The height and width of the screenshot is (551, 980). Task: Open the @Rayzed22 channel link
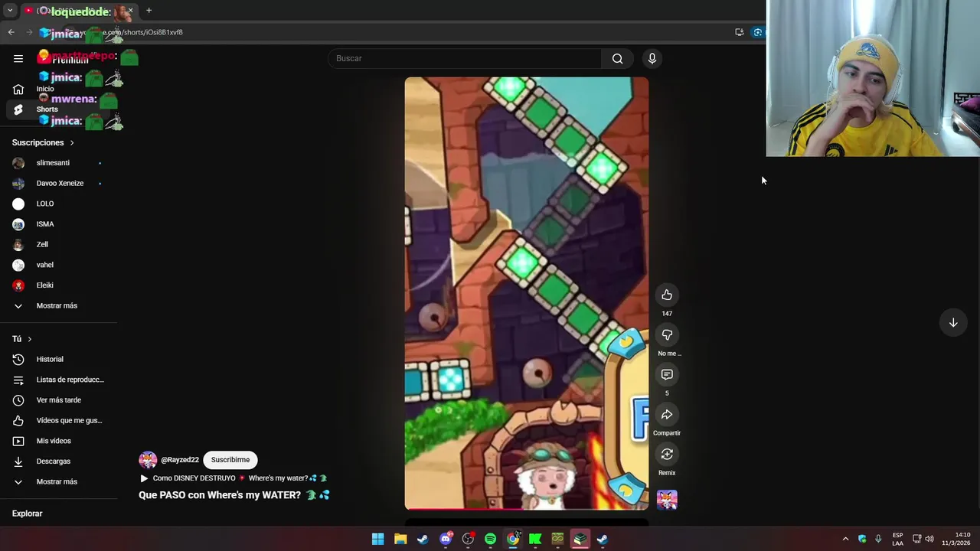click(x=180, y=460)
